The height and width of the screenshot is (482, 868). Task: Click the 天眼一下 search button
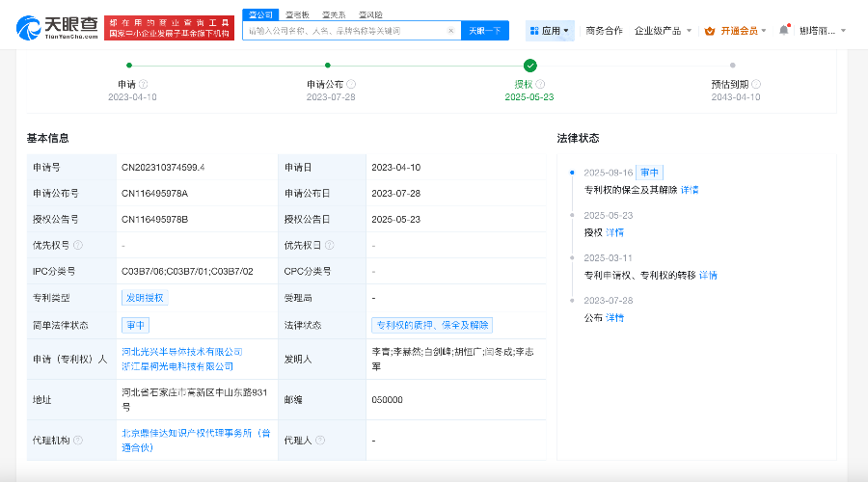485,31
